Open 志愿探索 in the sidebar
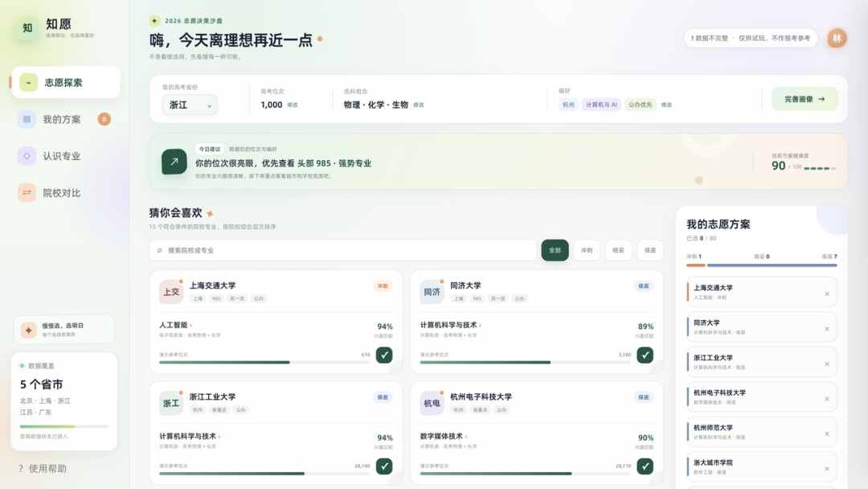 click(x=66, y=83)
